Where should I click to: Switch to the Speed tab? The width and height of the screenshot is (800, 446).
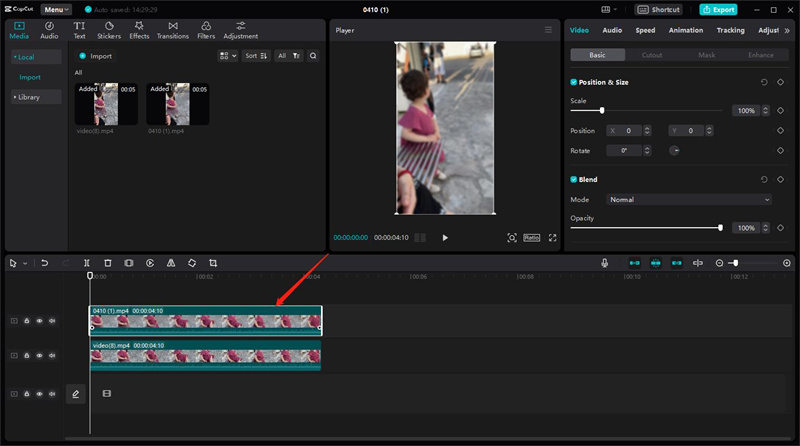point(645,30)
